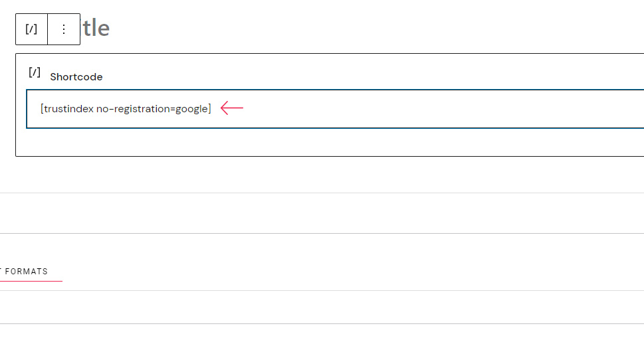Place cursor on the word google
This screenshot has height=344, width=644.
coord(192,109)
